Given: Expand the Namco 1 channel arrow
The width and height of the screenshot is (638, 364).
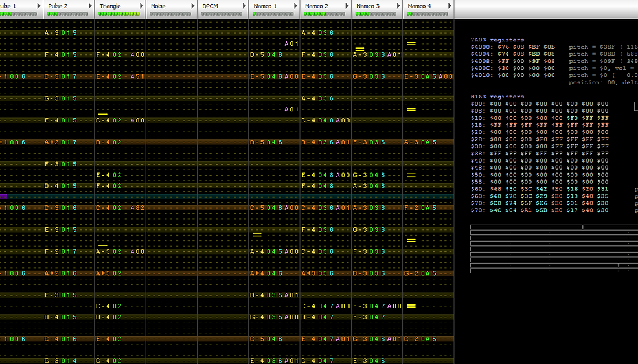Looking at the screenshot, I should 295,6.
